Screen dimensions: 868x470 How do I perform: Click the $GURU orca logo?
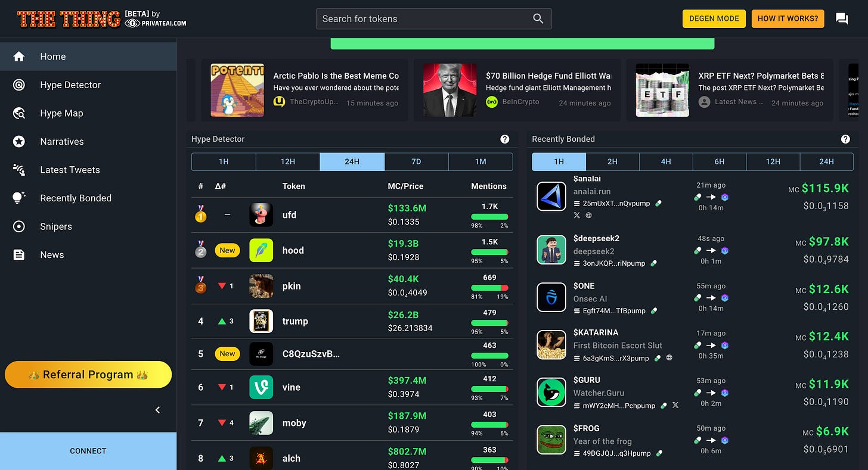551,393
